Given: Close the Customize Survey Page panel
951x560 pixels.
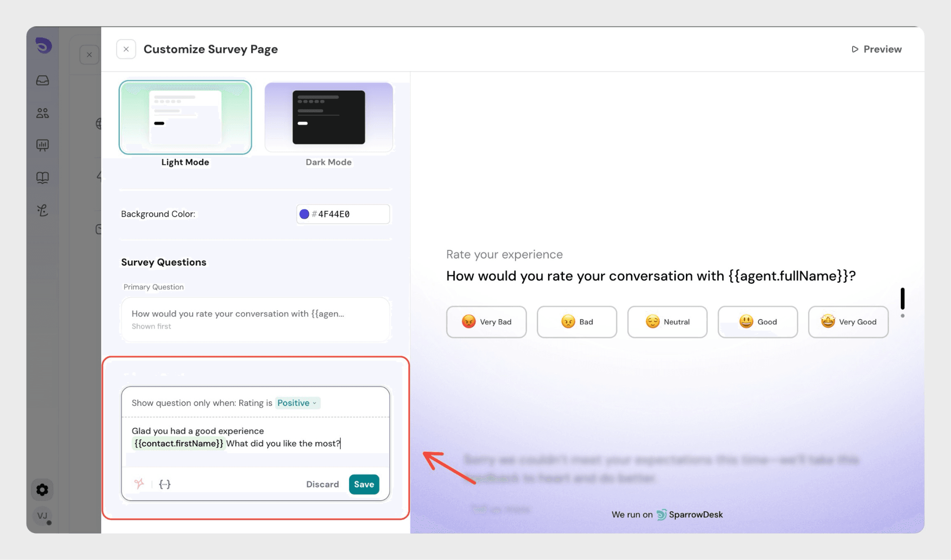Looking at the screenshot, I should coord(126,49).
